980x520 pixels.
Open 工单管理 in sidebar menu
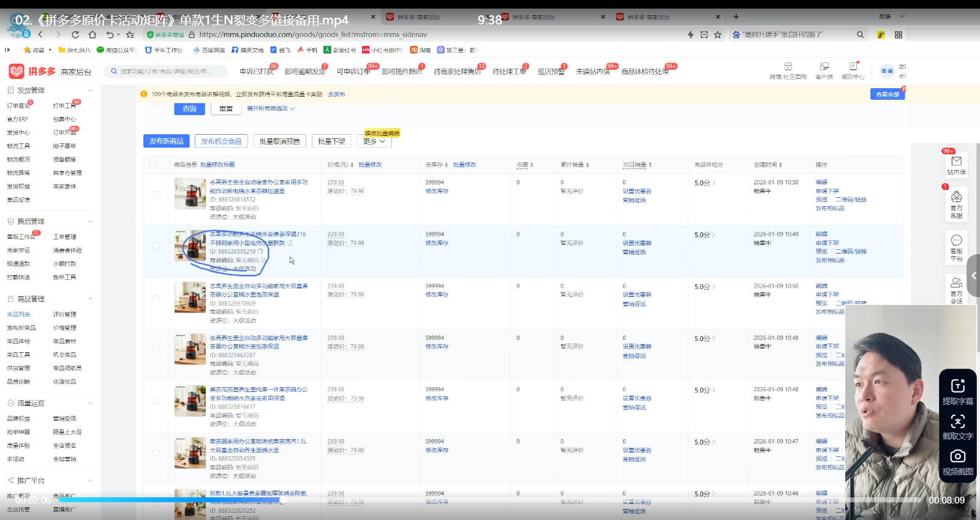pyautogui.click(x=64, y=236)
